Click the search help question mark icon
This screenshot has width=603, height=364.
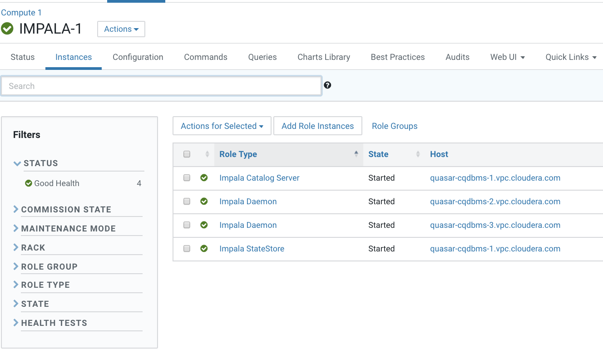coord(327,85)
